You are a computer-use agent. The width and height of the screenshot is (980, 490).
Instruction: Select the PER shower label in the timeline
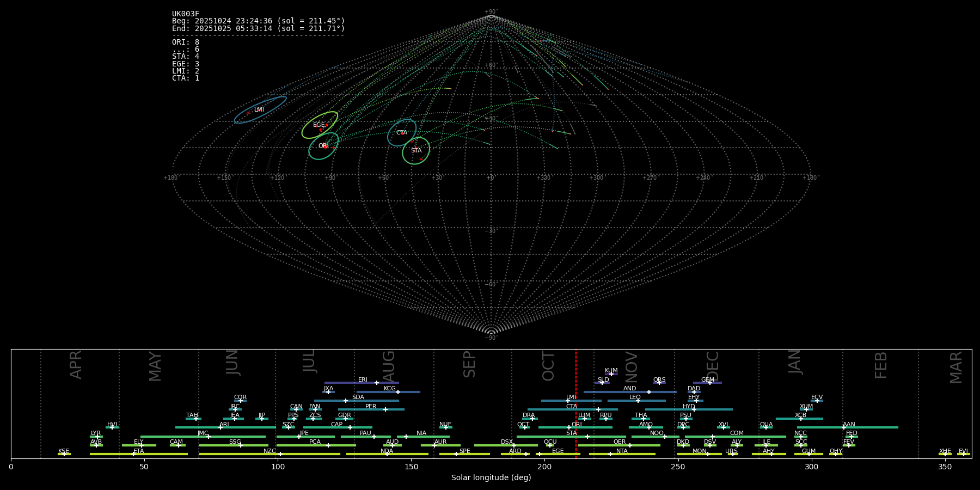371,407
